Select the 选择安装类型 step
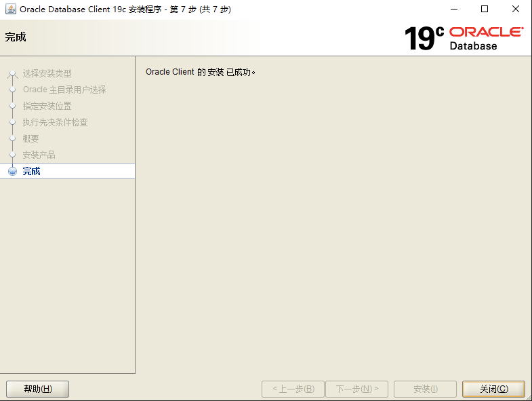Viewport: 532px width, 401px height. tap(47, 73)
